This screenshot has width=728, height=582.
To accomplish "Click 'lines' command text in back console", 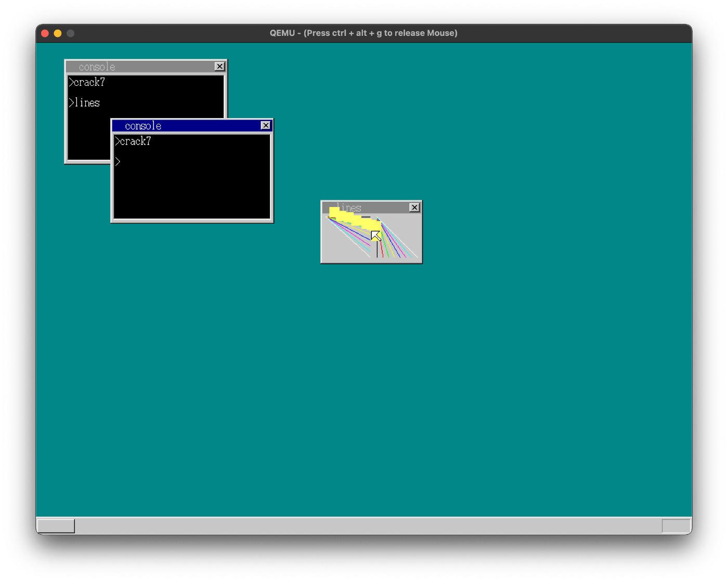I will click(x=87, y=102).
